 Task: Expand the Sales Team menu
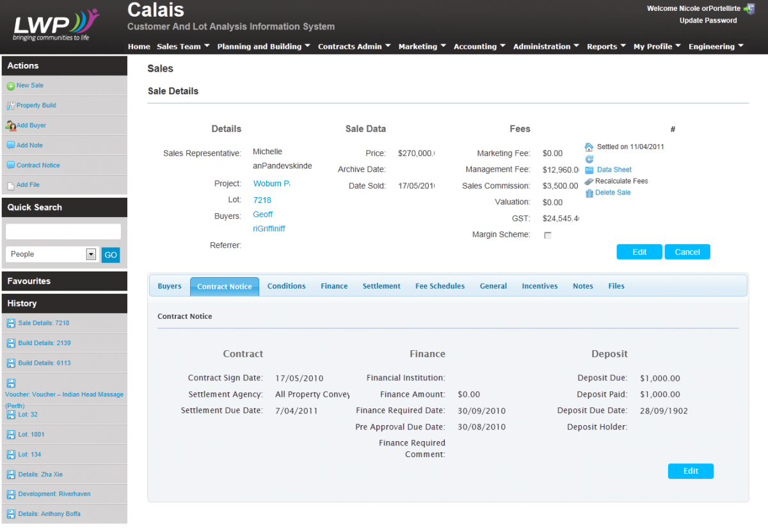point(183,47)
